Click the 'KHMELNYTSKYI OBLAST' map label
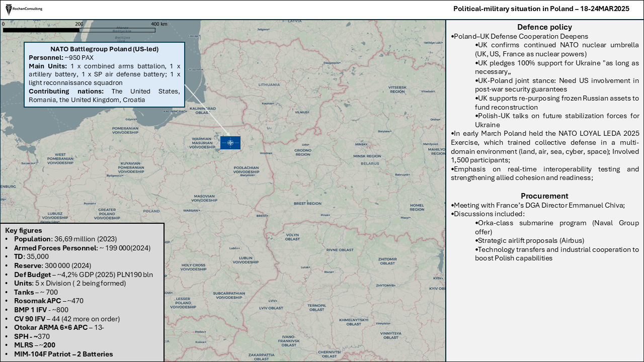Viewport: 644px width, 362px height. click(x=354, y=321)
